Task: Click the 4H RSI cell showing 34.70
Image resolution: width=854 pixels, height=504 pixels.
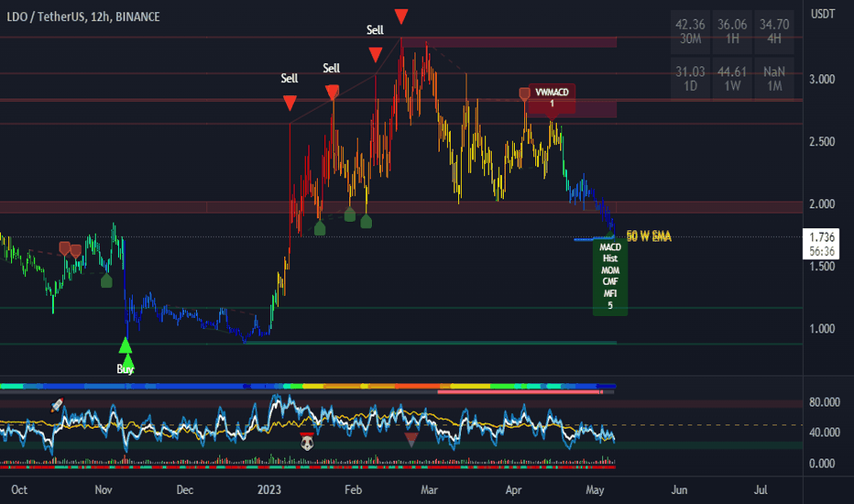Action: point(774,31)
